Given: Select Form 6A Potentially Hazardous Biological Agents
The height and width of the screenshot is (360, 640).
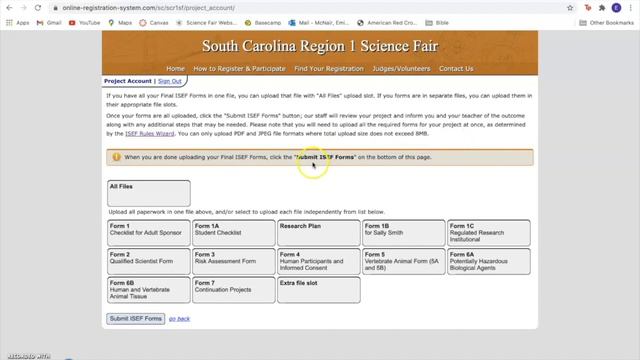Looking at the screenshot, I should point(489,261).
